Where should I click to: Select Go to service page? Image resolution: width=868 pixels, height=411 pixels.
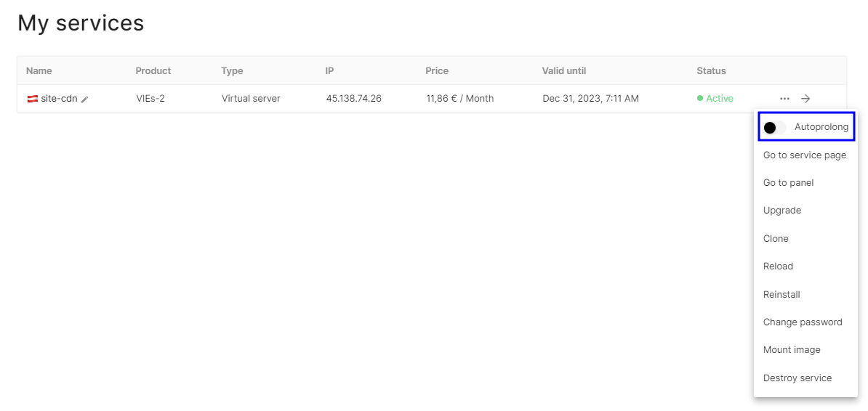pos(804,155)
